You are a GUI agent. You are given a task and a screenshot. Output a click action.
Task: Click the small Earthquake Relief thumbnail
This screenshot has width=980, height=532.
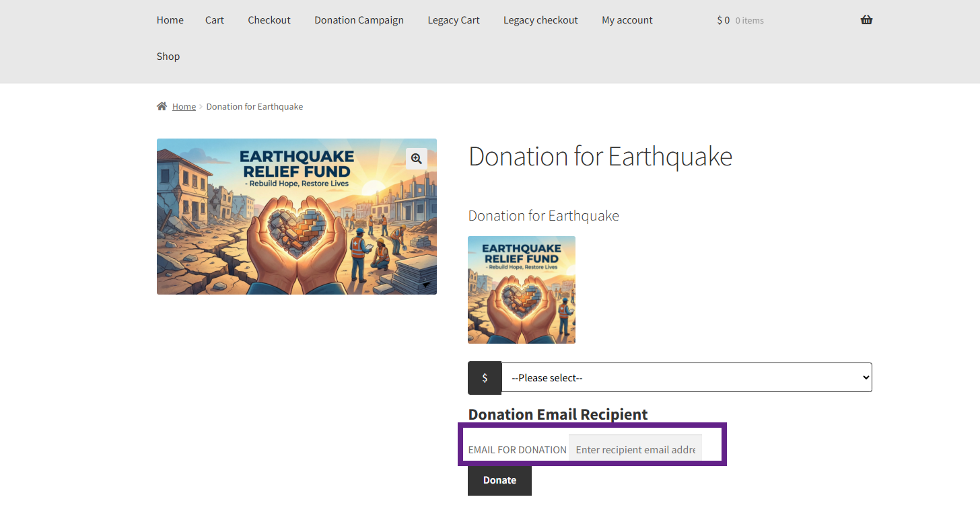(x=522, y=290)
